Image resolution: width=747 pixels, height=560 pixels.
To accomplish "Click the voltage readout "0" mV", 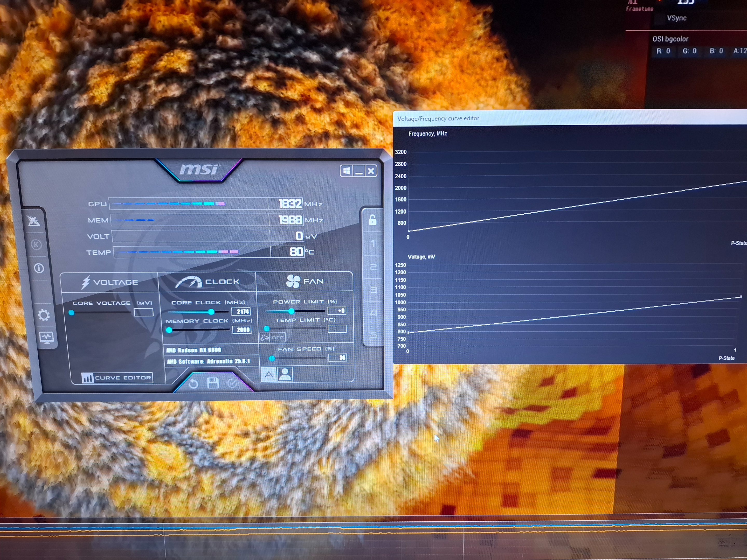I will [x=299, y=236].
